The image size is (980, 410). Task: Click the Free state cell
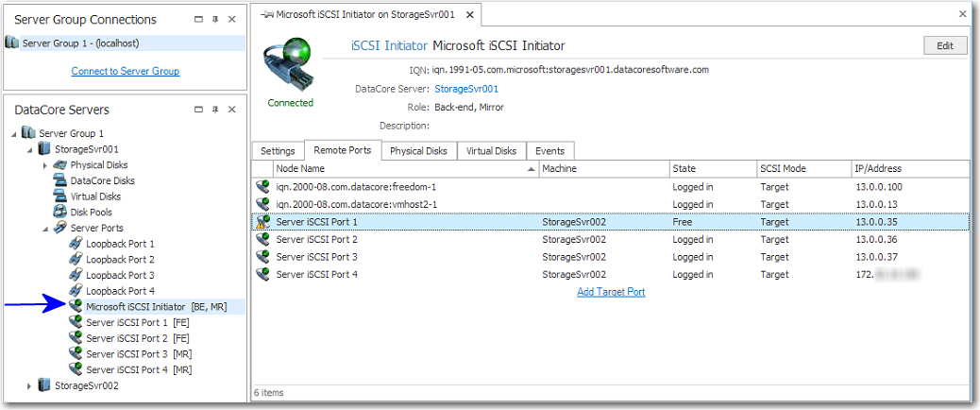tap(682, 222)
